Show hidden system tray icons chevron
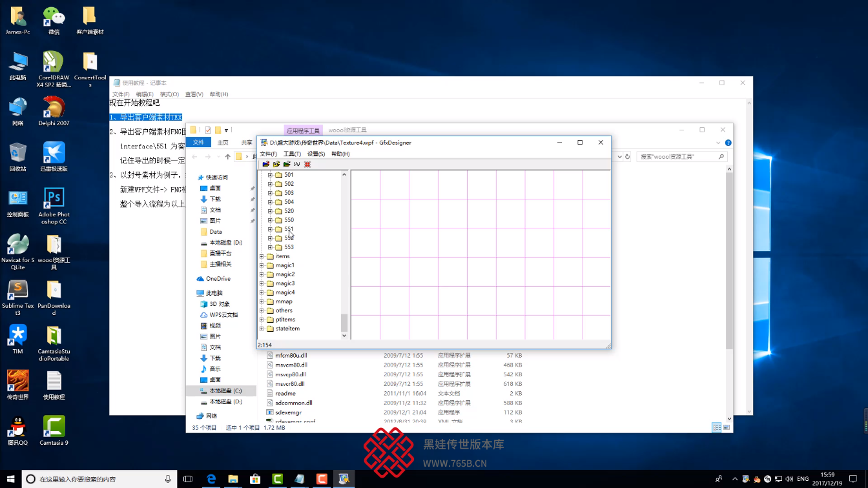Image resolution: width=868 pixels, height=488 pixels. click(x=734, y=479)
